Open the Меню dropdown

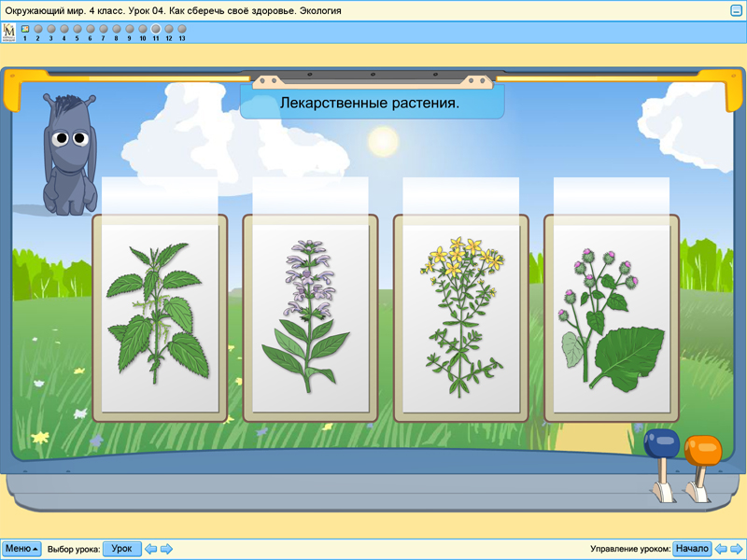pos(21,549)
